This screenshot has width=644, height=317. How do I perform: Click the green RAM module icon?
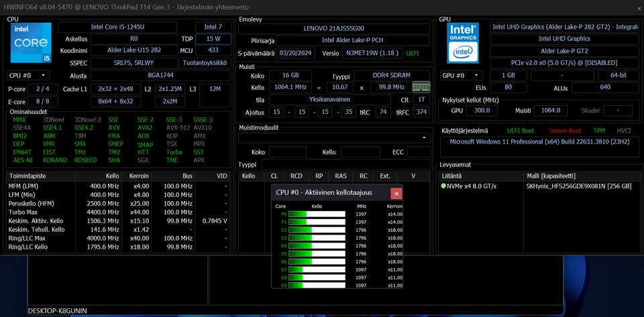(421, 87)
